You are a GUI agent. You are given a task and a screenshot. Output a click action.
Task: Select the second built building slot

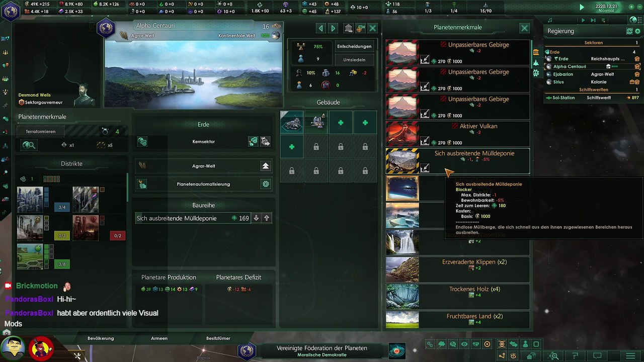coord(316,122)
